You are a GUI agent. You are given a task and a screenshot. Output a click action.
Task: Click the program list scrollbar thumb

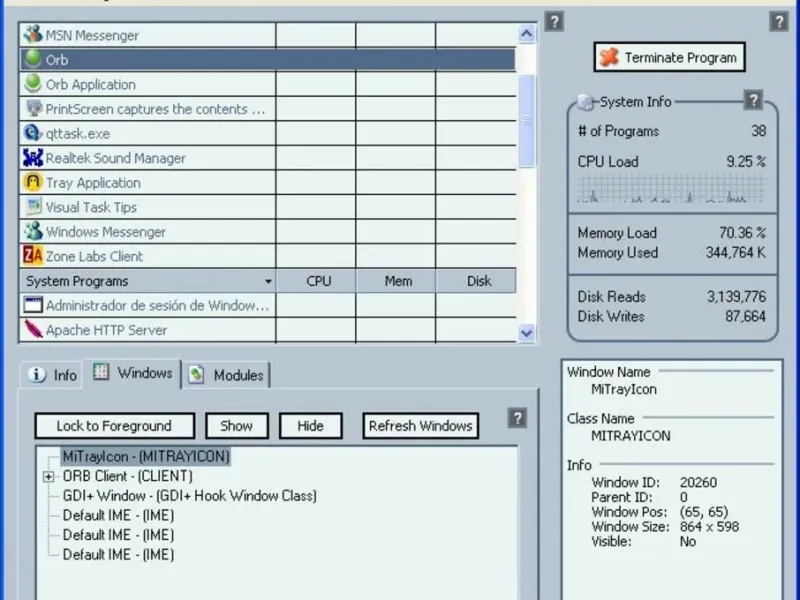[x=527, y=121]
